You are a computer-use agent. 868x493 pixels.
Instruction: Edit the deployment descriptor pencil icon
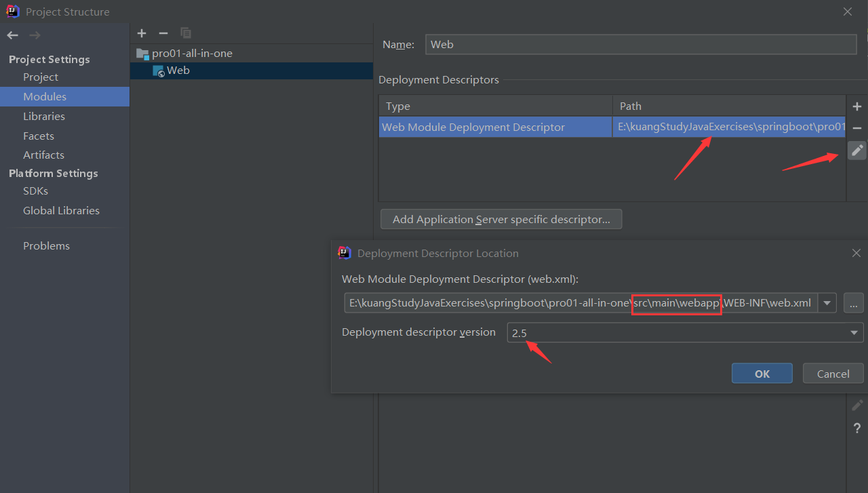pyautogui.click(x=857, y=151)
